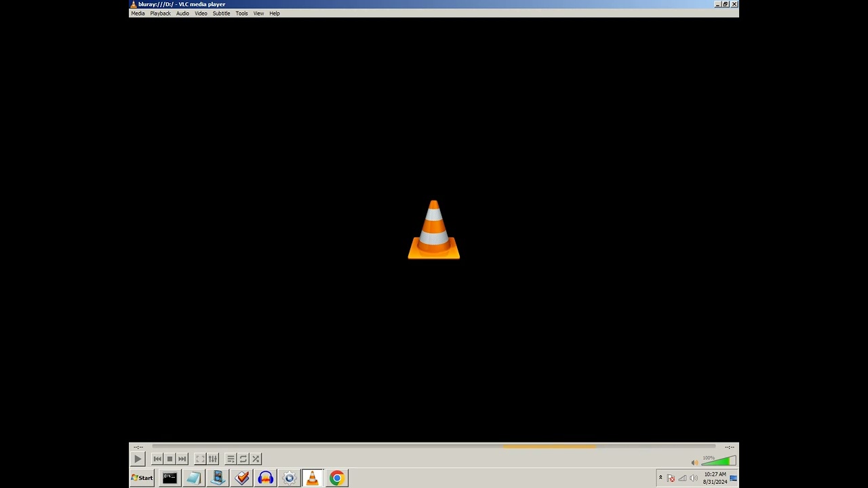
Task: Restore down the VLC window
Action: tap(726, 4)
